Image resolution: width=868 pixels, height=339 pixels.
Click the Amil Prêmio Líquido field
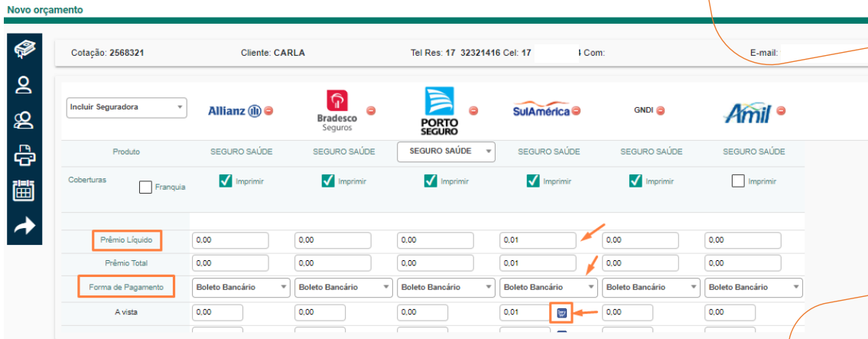point(743,240)
